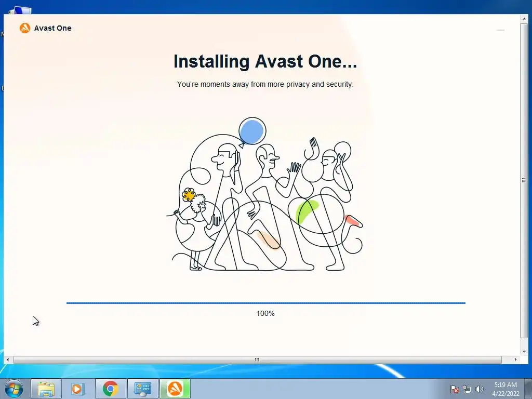Select the Avast installer taskbar button
The height and width of the screenshot is (399, 532).
click(x=175, y=389)
